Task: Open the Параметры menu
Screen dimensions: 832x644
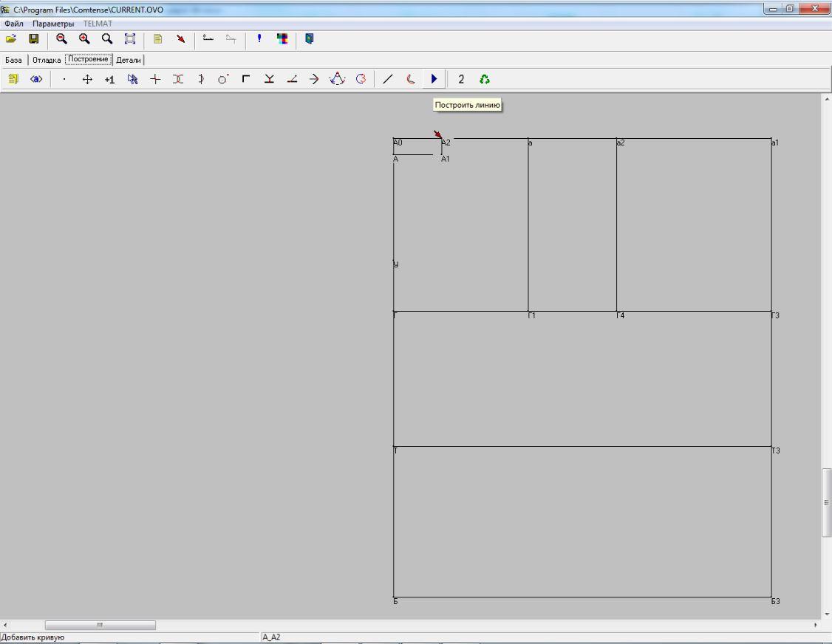Action: coord(53,24)
